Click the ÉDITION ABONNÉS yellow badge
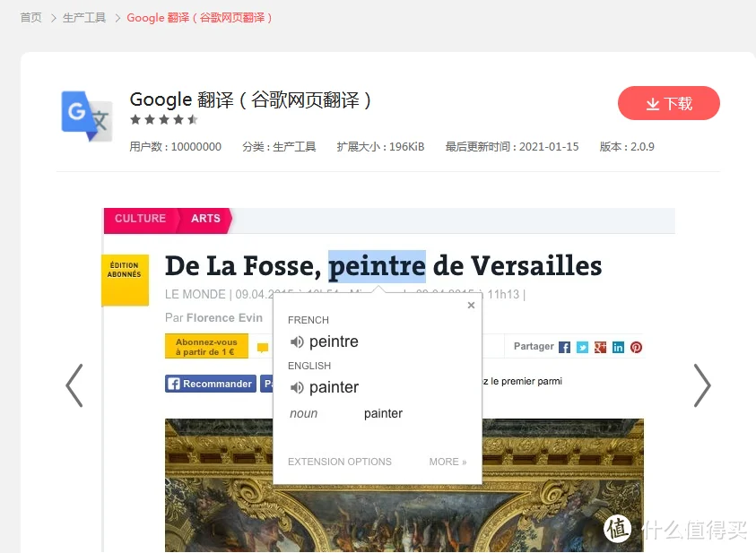Screen dimensions: 756x553 click(125, 280)
